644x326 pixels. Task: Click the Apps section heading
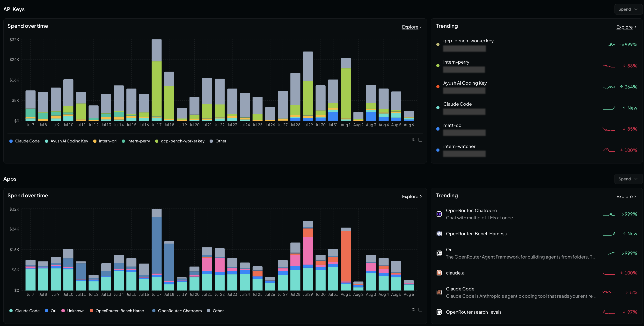10,179
